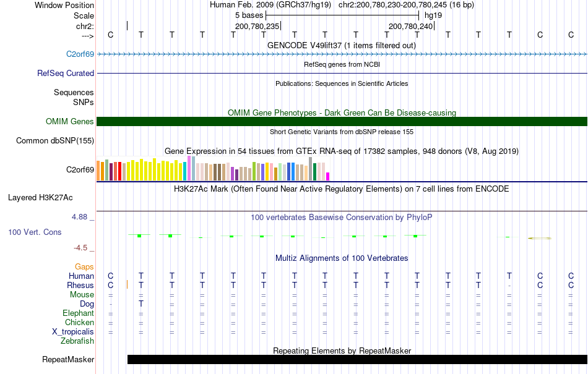Image resolution: width=588 pixels, height=374 pixels.
Task: Click the 4.88 PhyloP upper scale value
Action: [79, 217]
